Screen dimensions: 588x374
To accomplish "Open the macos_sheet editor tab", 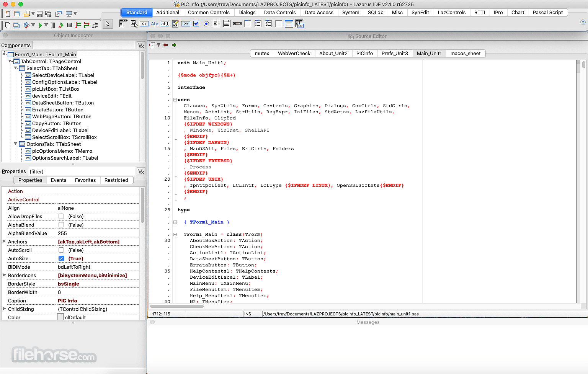I will tap(465, 53).
